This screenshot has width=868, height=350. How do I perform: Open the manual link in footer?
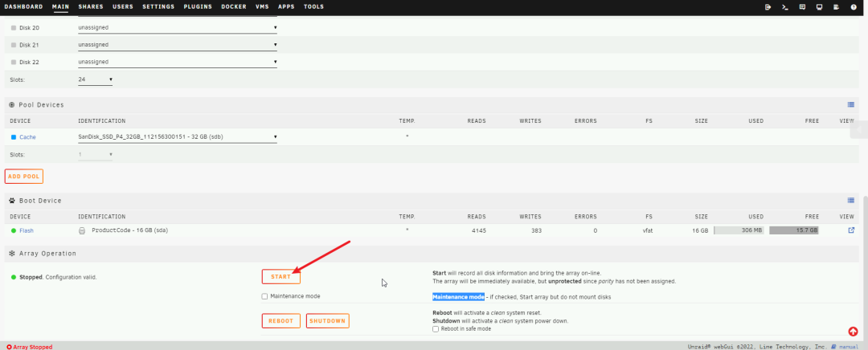[x=848, y=346]
